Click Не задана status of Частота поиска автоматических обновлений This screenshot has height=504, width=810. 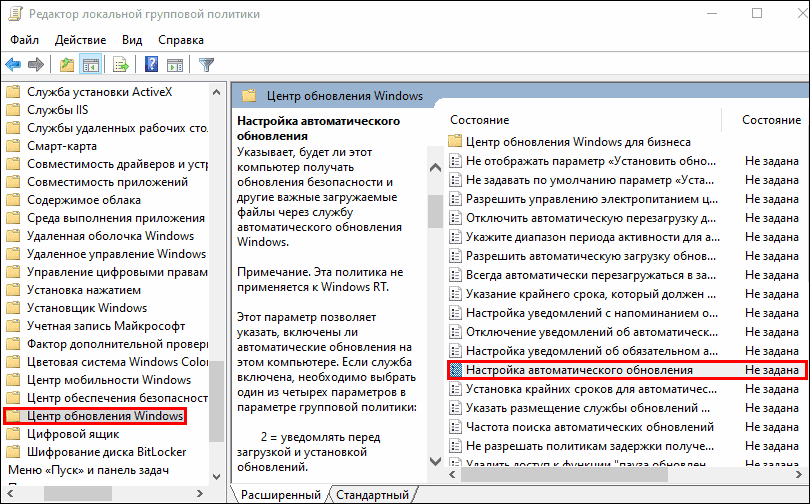point(771,427)
